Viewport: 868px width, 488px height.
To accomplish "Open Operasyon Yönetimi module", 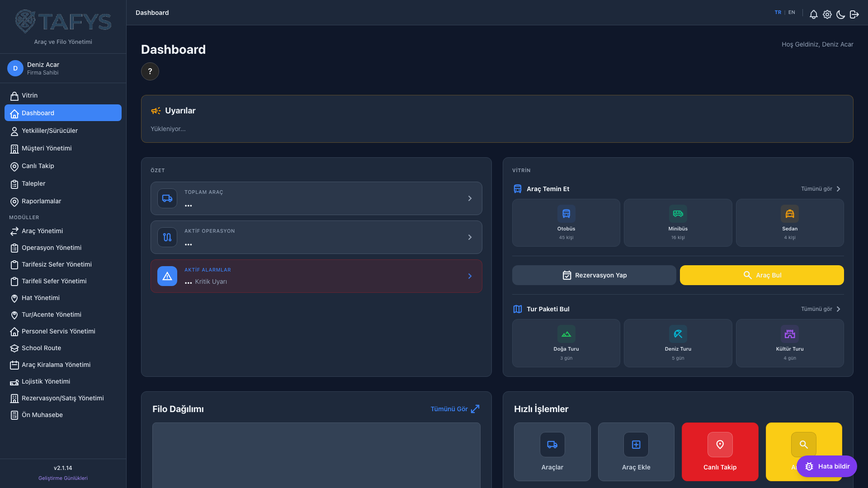I will (x=63, y=248).
